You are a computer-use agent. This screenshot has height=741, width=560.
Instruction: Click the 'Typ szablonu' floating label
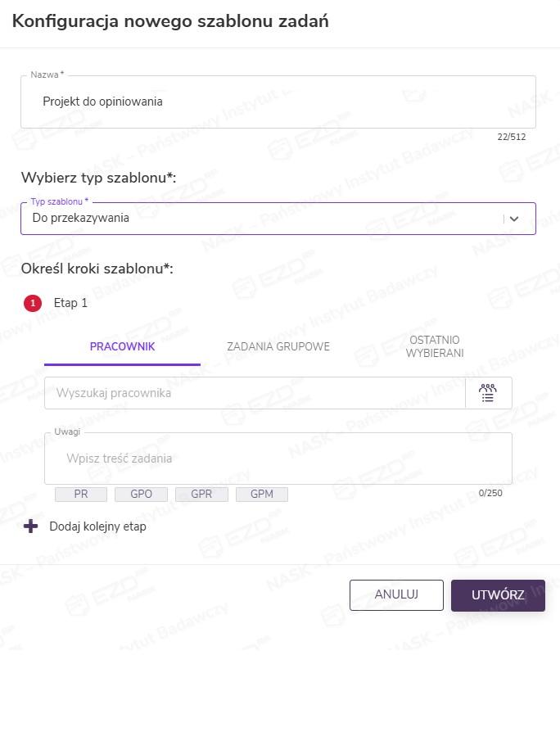59,201
